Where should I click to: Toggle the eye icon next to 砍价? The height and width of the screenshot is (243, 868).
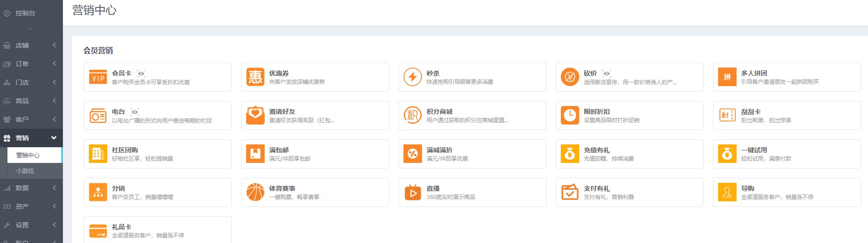click(x=607, y=73)
